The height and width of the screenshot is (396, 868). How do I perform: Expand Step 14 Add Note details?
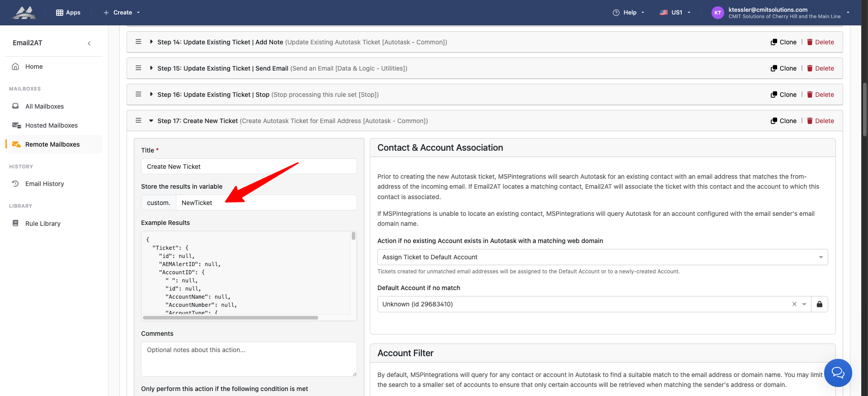click(x=151, y=42)
